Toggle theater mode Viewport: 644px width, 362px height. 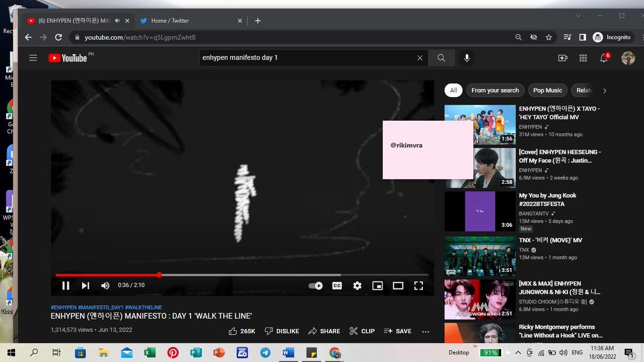398,286
